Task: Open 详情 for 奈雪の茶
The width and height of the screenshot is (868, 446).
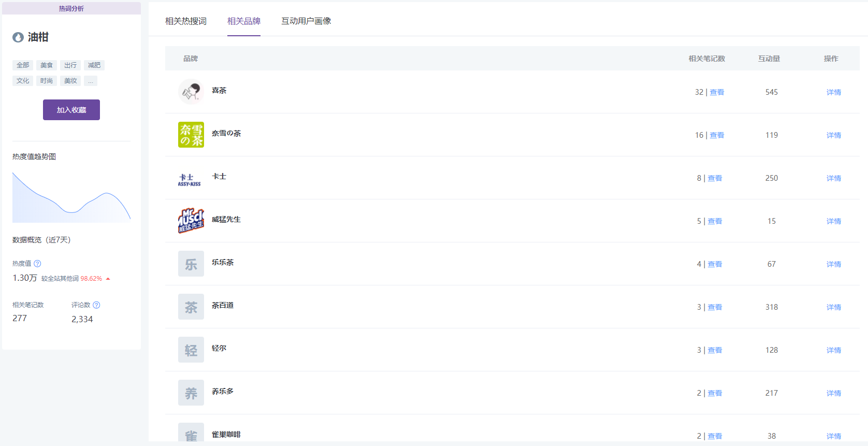Action: [x=834, y=135]
